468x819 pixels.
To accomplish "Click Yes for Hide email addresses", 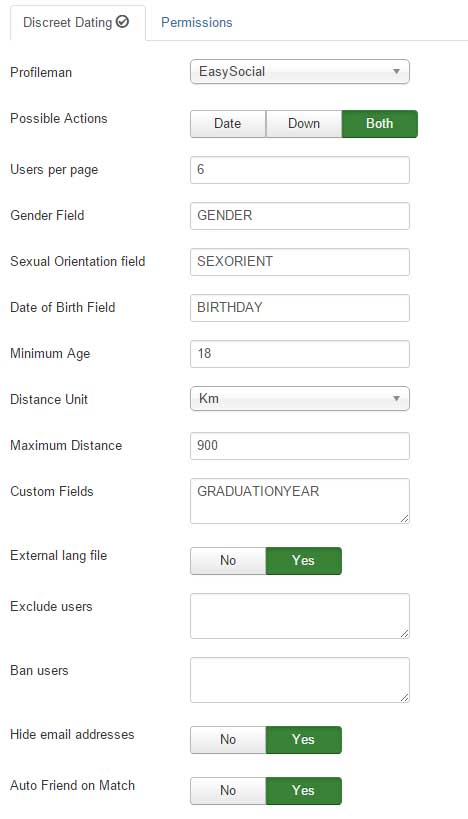I will click(303, 740).
